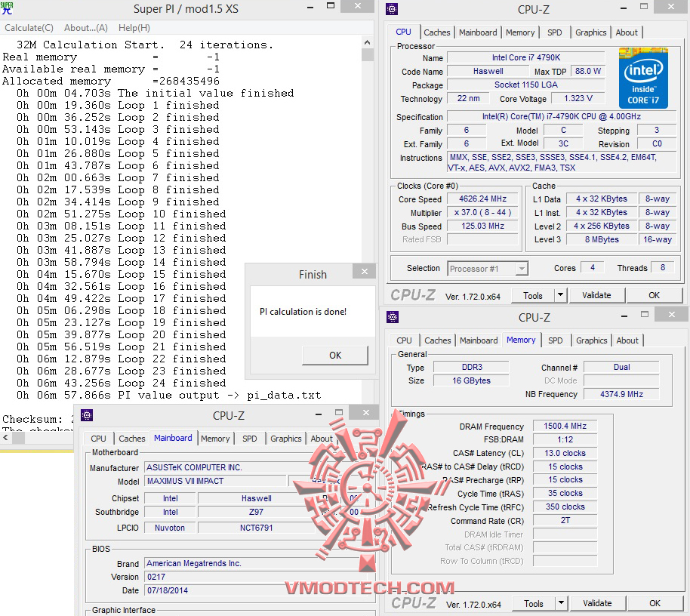Click Tools button in Memory CPU-Z window
This screenshot has width=690, height=616.
pyautogui.click(x=533, y=604)
